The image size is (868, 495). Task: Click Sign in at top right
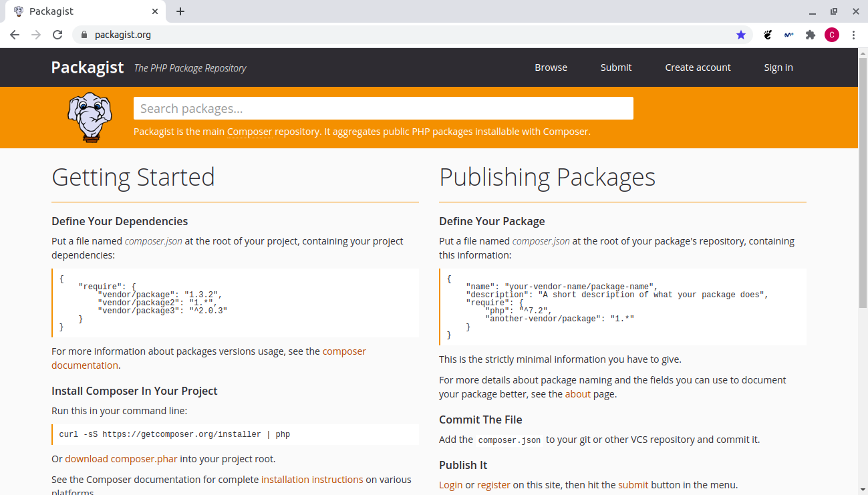[x=778, y=67]
